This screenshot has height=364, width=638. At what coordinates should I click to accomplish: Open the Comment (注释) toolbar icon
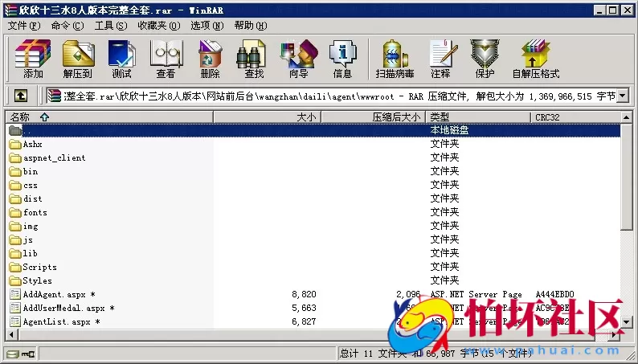[441, 59]
